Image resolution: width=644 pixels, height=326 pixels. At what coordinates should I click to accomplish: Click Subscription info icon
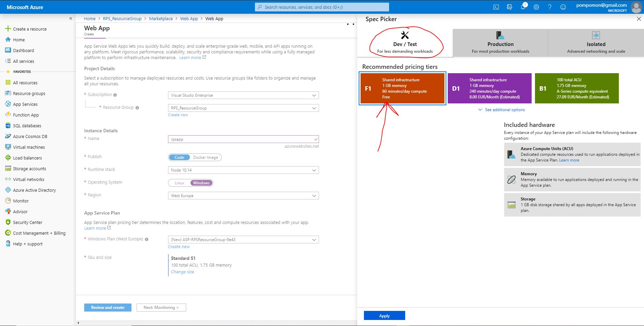pos(115,95)
